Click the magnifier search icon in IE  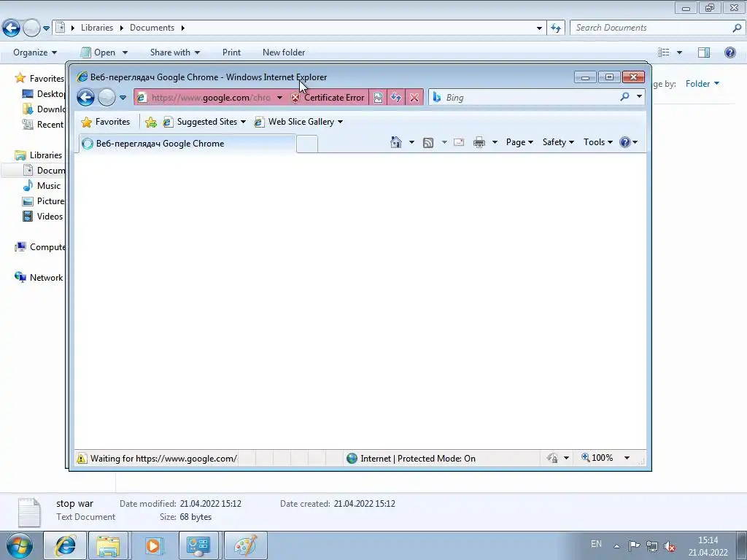click(624, 97)
